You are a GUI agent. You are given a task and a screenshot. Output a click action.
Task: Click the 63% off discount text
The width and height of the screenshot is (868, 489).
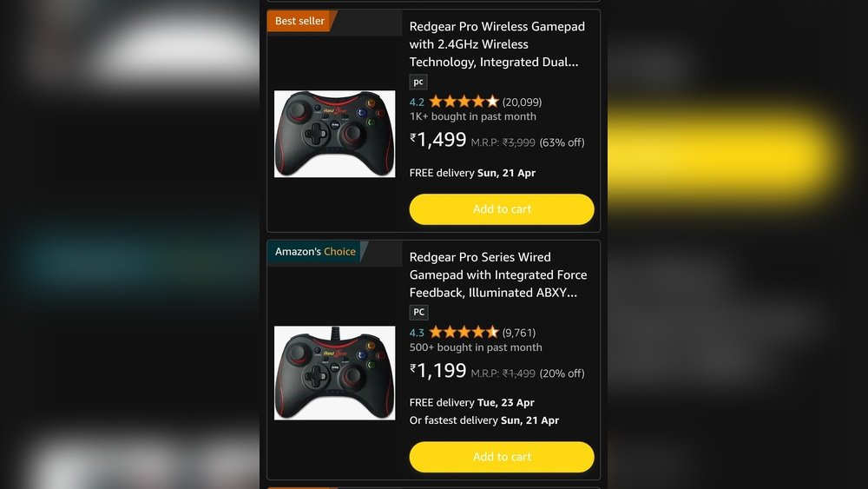pyautogui.click(x=562, y=142)
